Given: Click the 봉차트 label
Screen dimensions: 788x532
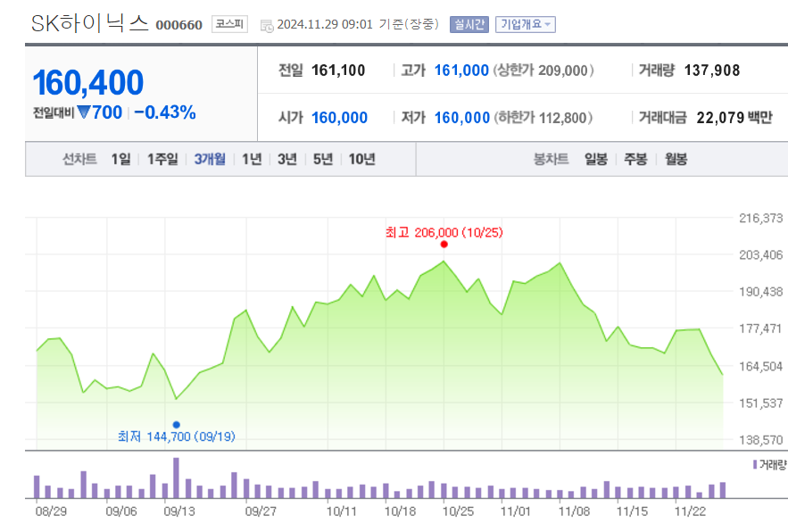Looking at the screenshot, I should point(551,160).
